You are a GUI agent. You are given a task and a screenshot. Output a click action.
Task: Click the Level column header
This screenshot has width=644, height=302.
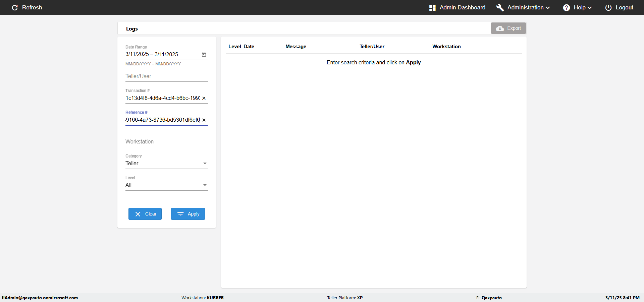(x=235, y=47)
